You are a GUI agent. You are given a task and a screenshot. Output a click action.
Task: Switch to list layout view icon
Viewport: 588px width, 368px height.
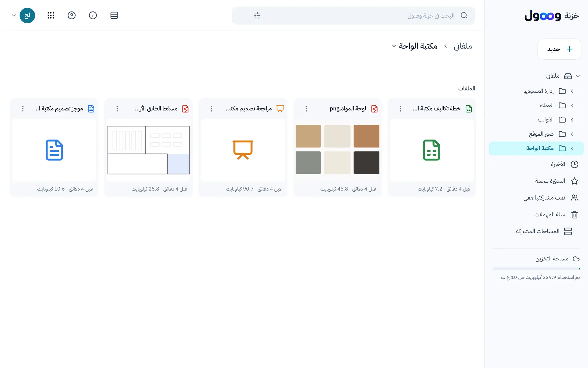click(114, 15)
